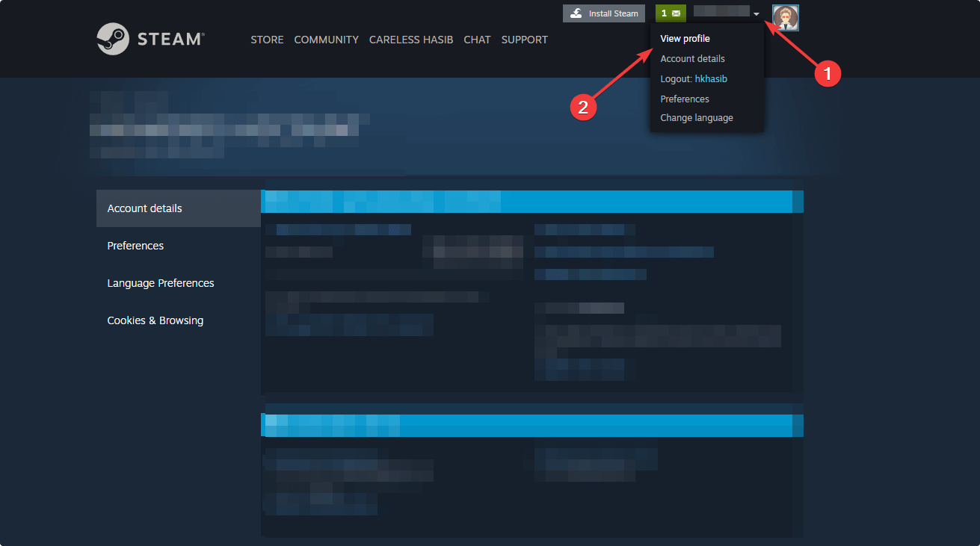Image resolution: width=980 pixels, height=546 pixels.
Task: Choose Account details in the dropdown menu
Action: point(693,59)
